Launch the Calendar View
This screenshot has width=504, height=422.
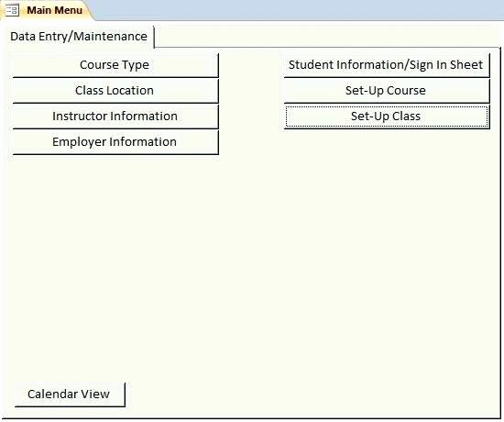click(70, 394)
